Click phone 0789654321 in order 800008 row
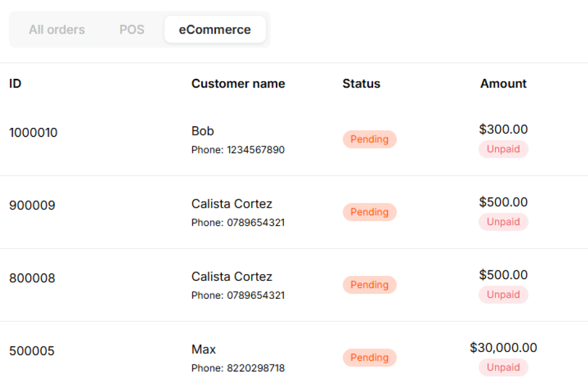The height and width of the screenshot is (389, 588). 256,295
